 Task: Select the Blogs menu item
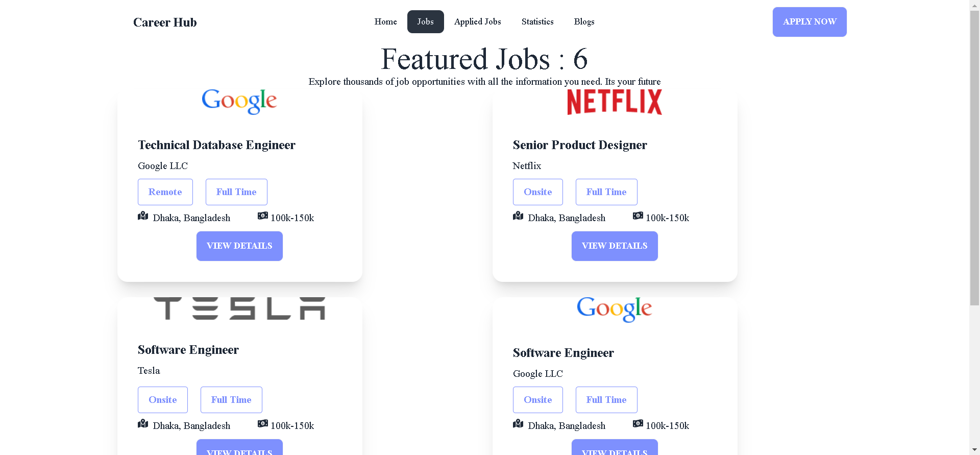click(x=584, y=21)
